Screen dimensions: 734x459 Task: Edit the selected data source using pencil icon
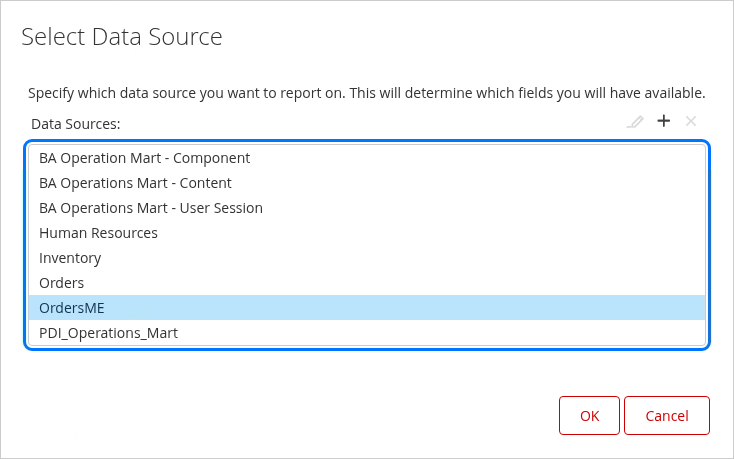[x=635, y=122]
